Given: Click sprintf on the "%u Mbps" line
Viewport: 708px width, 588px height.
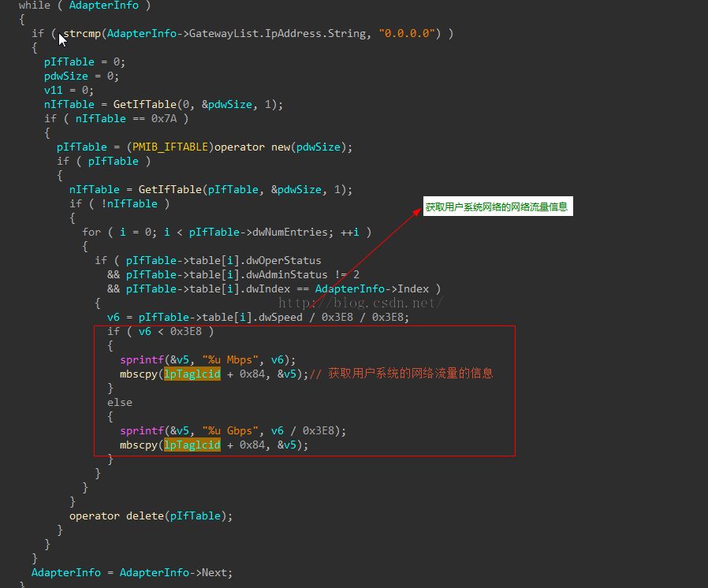Looking at the screenshot, I should click(141, 359).
